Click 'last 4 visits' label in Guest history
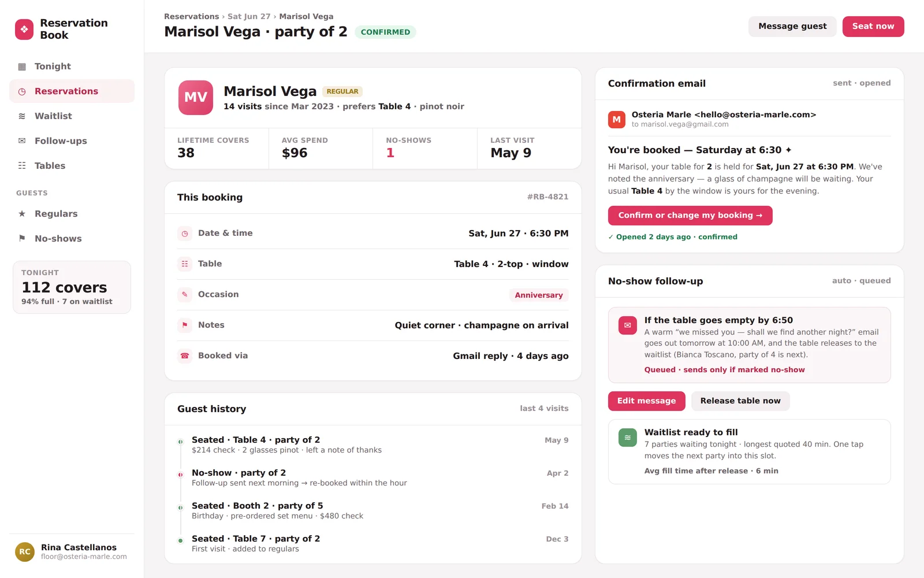 [544, 409]
